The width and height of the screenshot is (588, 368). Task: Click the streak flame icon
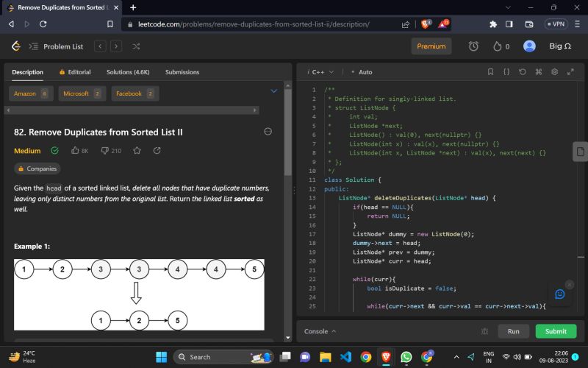[498, 46]
